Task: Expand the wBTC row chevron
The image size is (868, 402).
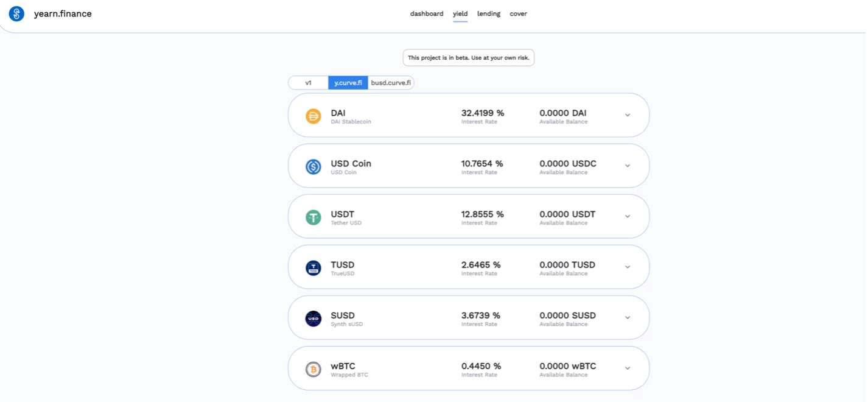Action: (x=628, y=368)
